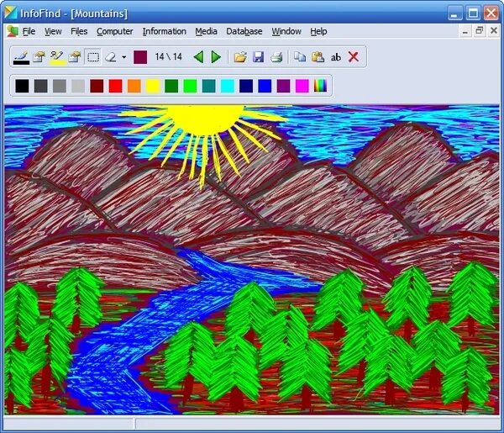Paste from clipboard icon
Image resolution: width=504 pixels, height=433 pixels.
(x=318, y=57)
